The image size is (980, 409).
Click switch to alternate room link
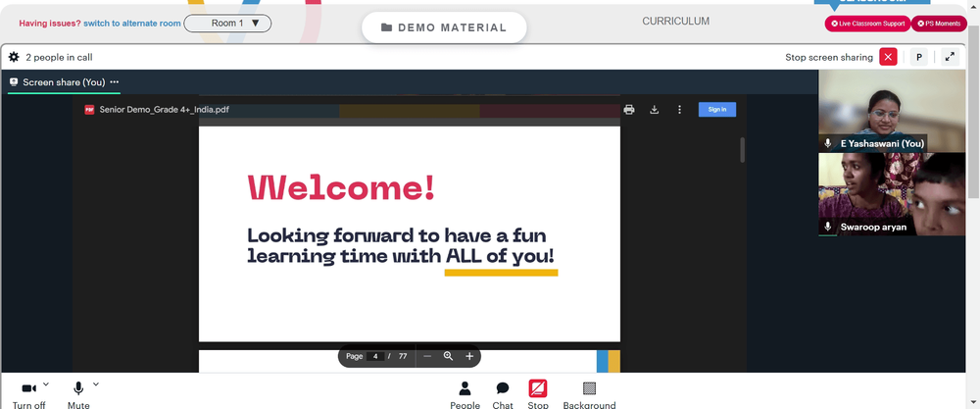click(x=132, y=24)
